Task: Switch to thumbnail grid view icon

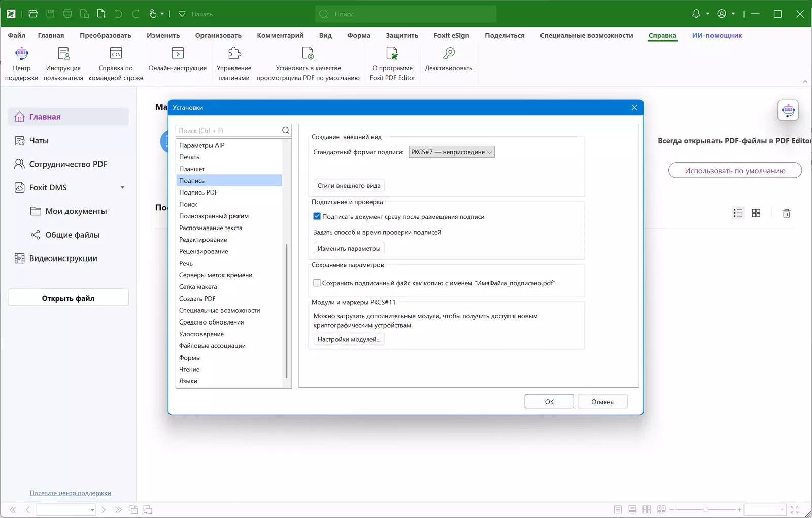Action: coord(756,213)
